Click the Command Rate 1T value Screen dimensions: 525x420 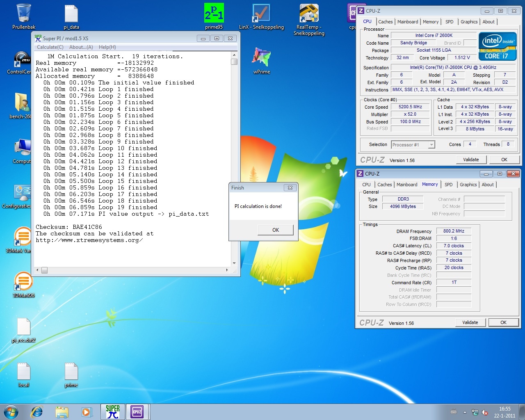[454, 282]
